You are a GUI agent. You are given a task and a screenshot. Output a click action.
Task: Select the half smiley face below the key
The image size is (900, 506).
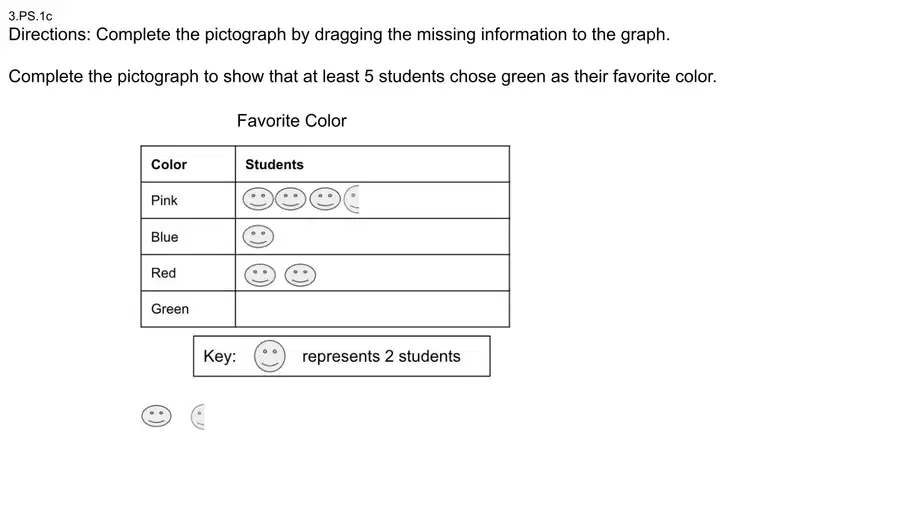point(197,417)
